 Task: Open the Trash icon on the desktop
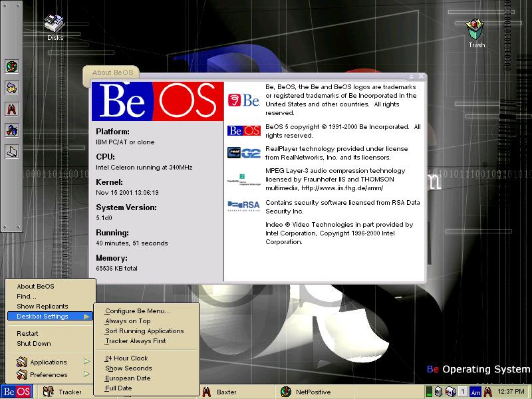(x=475, y=31)
